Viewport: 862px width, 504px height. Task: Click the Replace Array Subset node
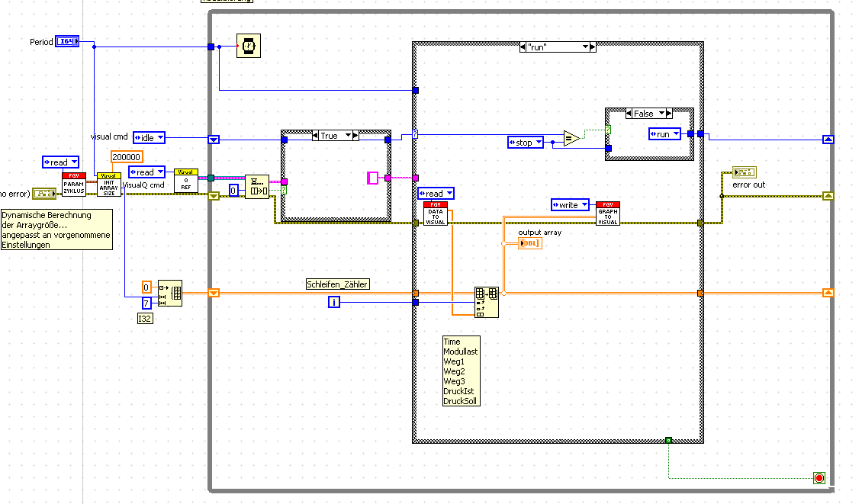pos(487,302)
